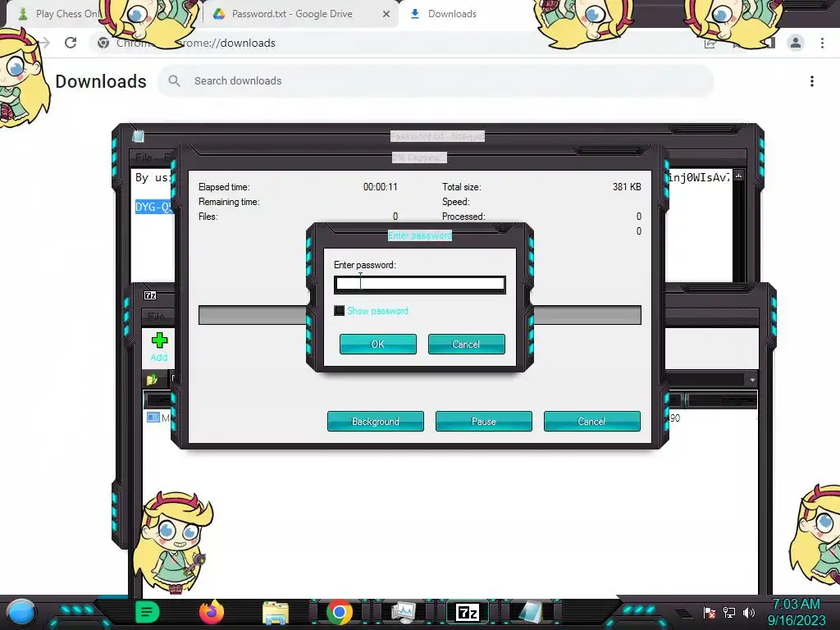Switch to the Downloads tab
Image resolution: width=840 pixels, height=630 pixels.
(x=452, y=14)
